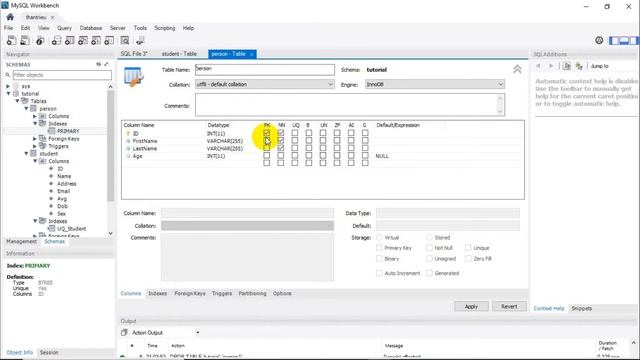Collapse the person table node

(26, 109)
